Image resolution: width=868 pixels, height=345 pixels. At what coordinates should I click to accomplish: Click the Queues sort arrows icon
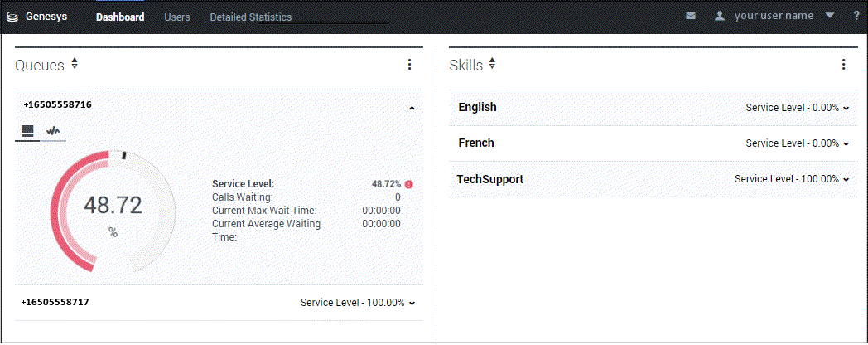(x=75, y=64)
